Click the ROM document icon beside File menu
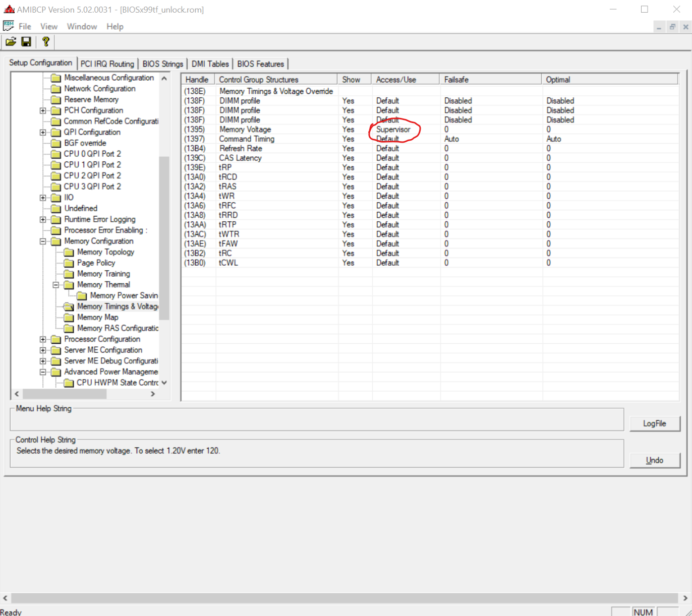The image size is (692, 616). click(x=9, y=26)
